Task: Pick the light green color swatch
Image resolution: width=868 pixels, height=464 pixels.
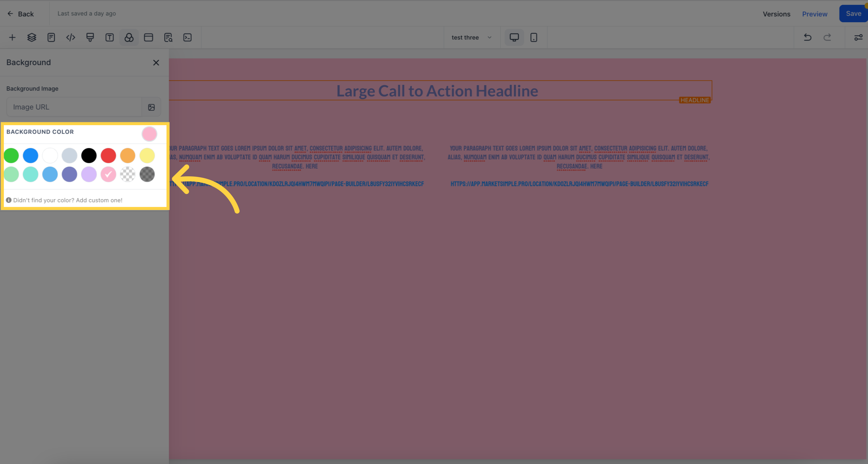Action: [11, 174]
